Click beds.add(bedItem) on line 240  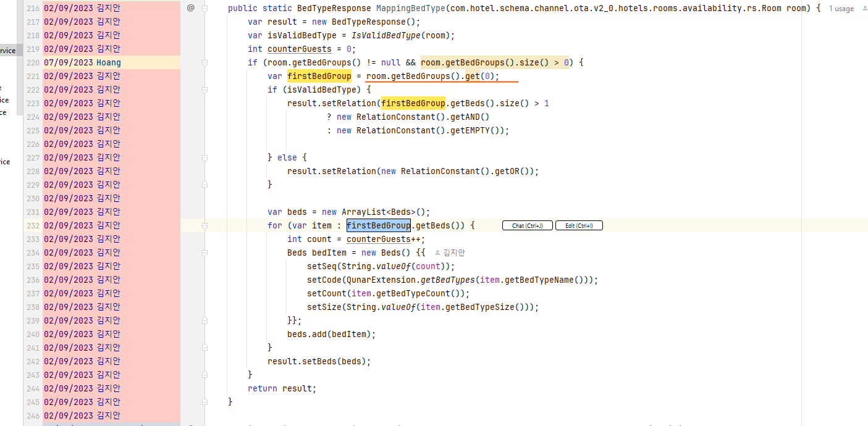click(x=329, y=334)
